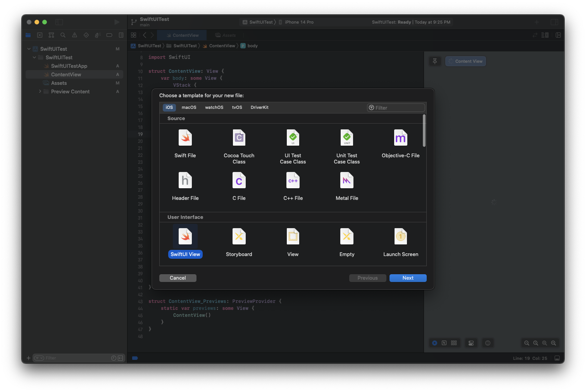Open the Symbol navigator

[x=51, y=35]
